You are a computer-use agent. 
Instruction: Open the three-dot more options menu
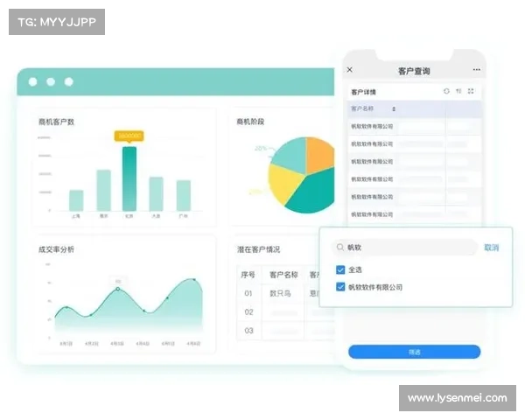click(477, 70)
